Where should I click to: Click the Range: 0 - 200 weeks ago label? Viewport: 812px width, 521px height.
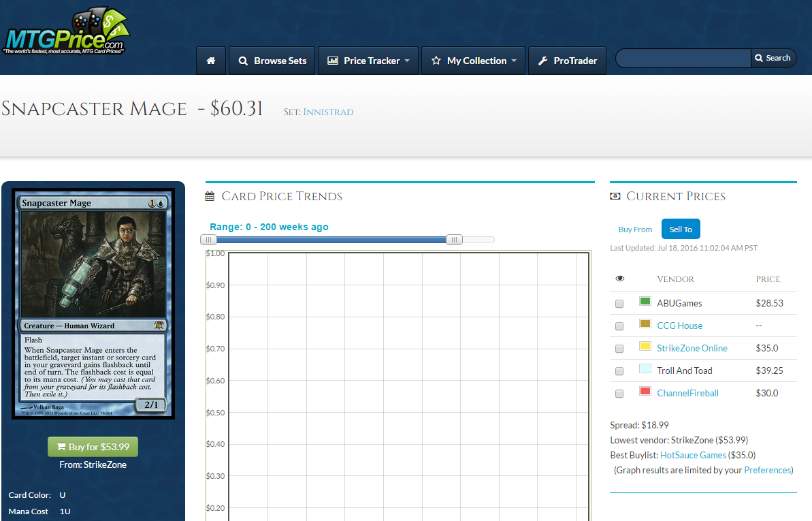[269, 227]
